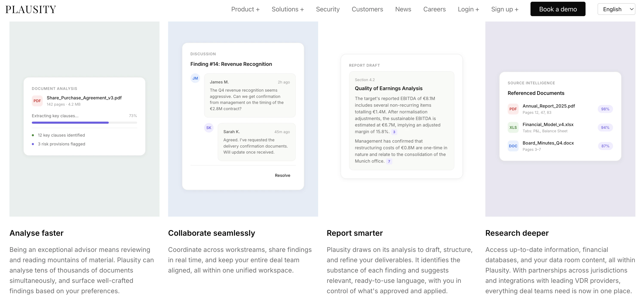Expand the Login menu
644x299 pixels.
tap(468, 9)
